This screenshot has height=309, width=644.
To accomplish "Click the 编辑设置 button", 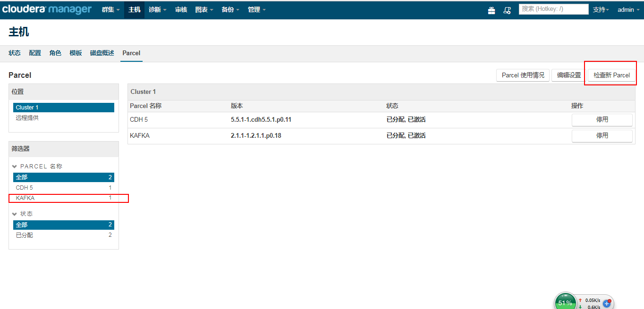I will pos(569,75).
